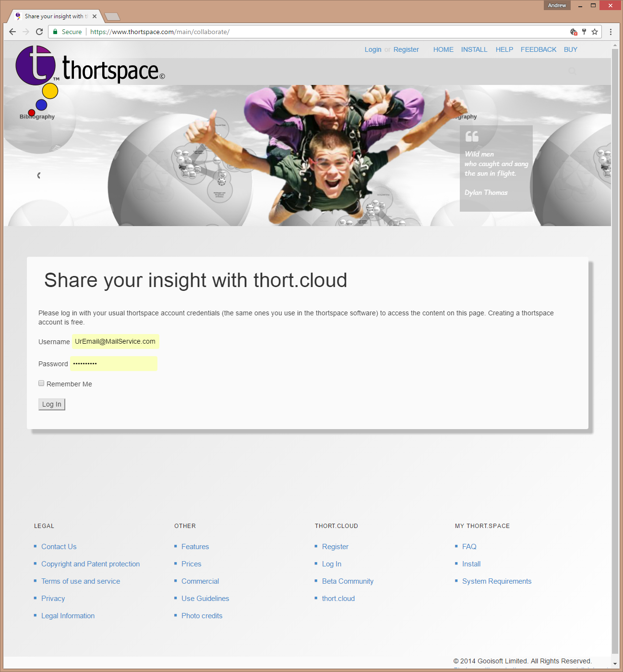Open the Features footer link
Image resolution: width=623 pixels, height=672 pixels.
(x=195, y=547)
